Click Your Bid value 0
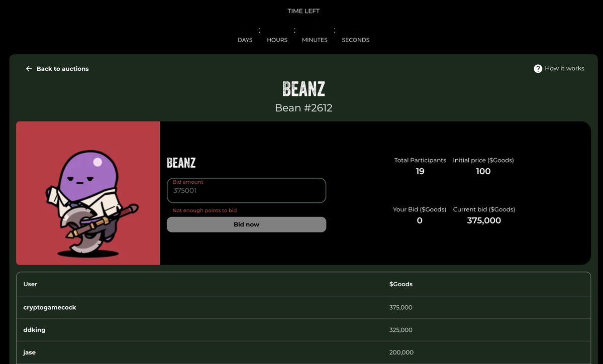This screenshot has height=364, width=603. coord(420,220)
